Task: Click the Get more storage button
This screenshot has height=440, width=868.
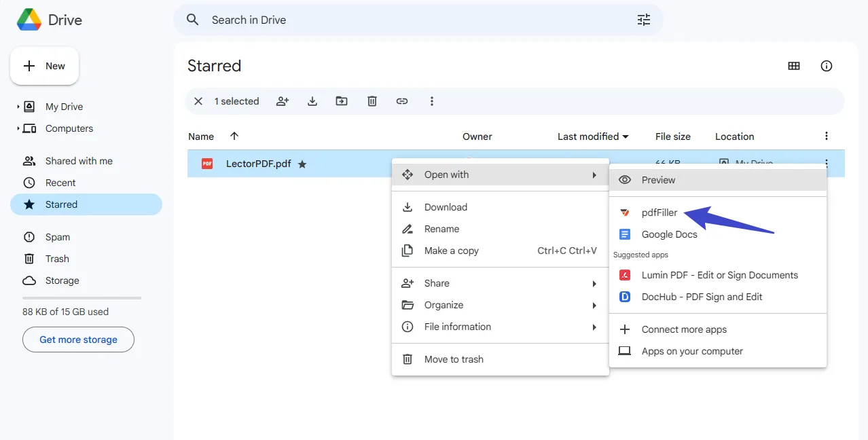Action: pos(77,340)
